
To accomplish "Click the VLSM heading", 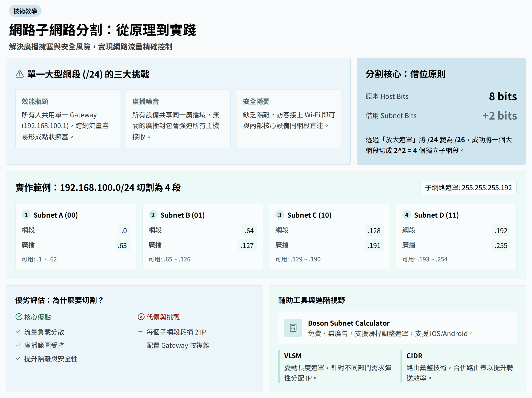I will click(292, 356).
